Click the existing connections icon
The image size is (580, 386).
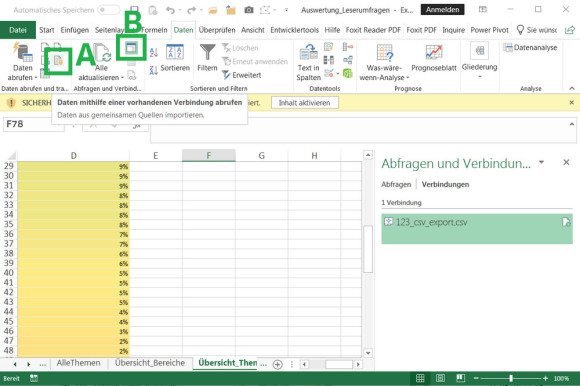[x=58, y=61]
